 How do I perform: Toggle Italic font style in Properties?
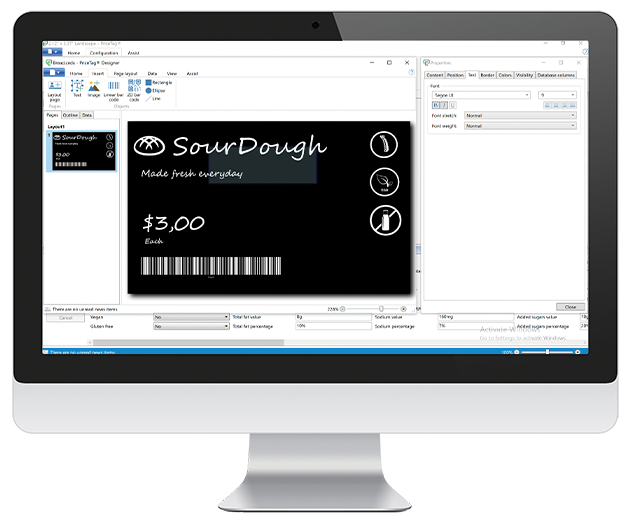443,105
